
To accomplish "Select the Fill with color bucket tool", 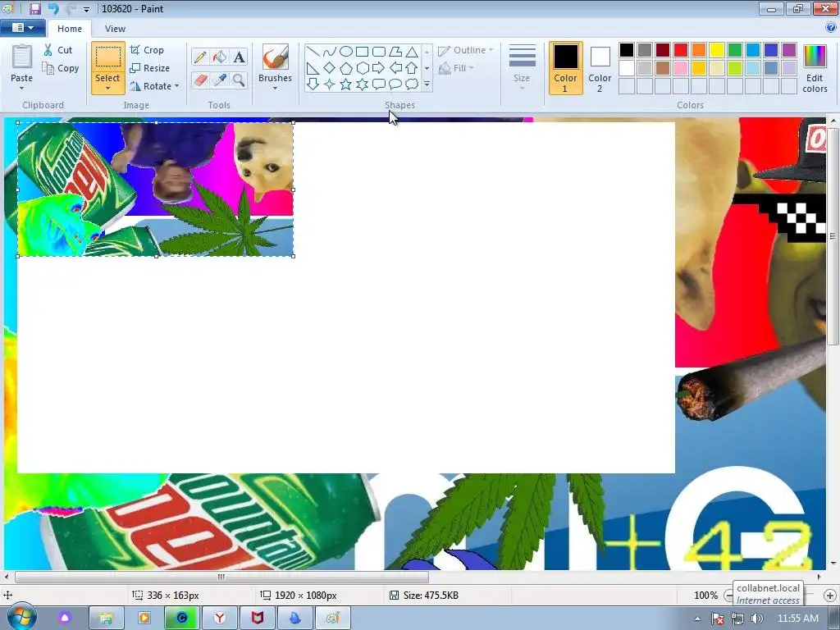I will pos(220,57).
